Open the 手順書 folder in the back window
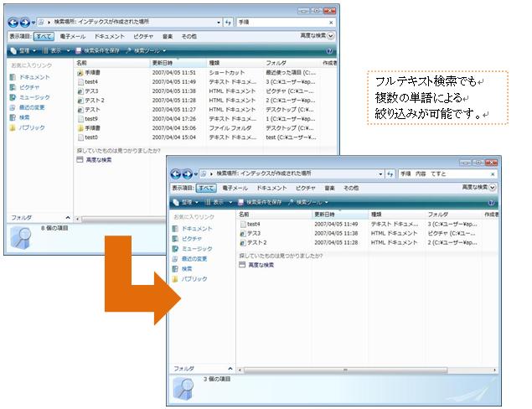 [x=92, y=127]
